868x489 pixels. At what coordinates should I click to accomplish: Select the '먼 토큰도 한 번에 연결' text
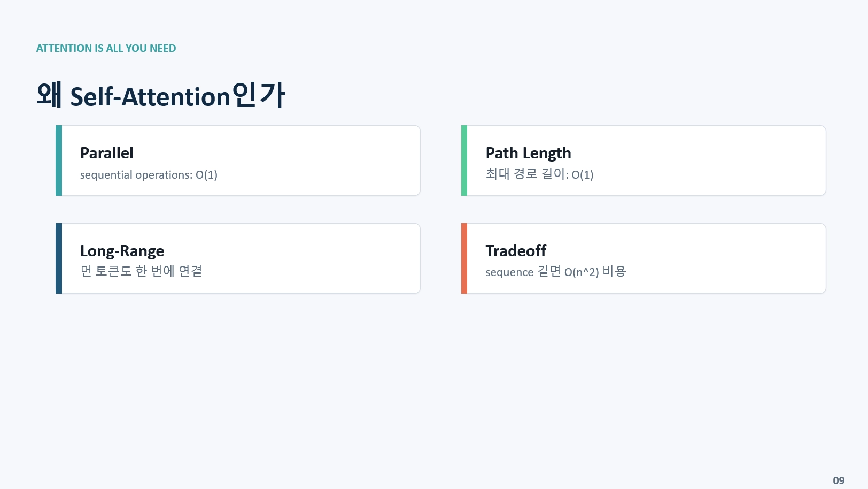coord(141,271)
